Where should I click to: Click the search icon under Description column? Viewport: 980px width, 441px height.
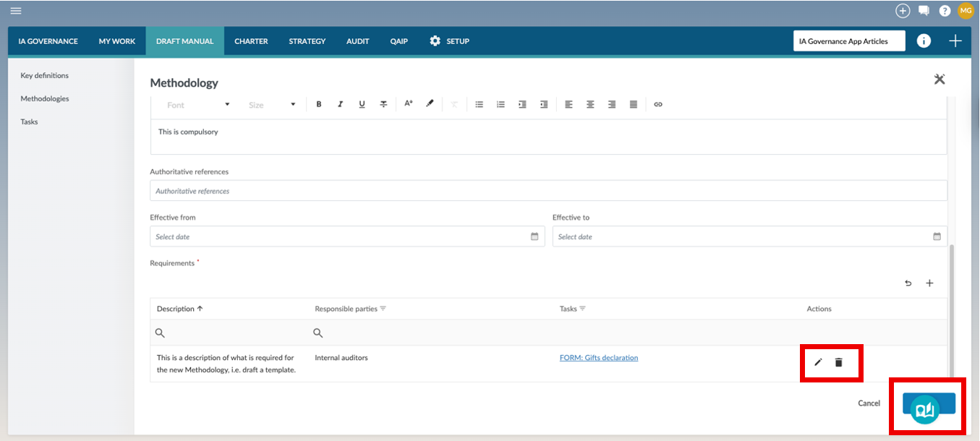pos(161,333)
